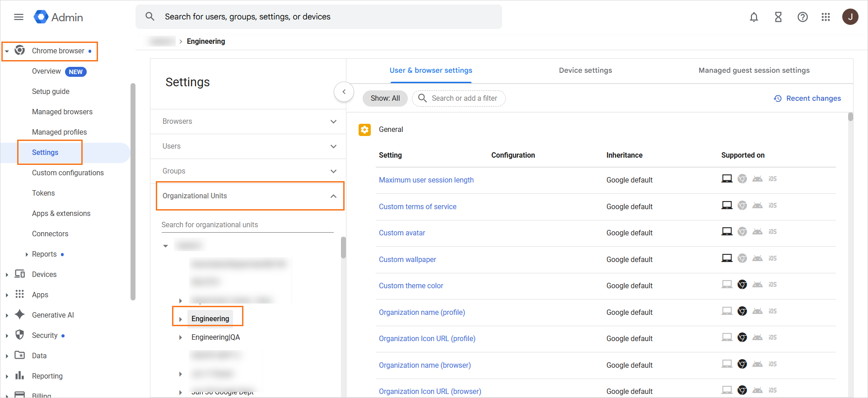Open Custom configurations in the sidebar
This screenshot has height=398, width=868.
coord(68,173)
